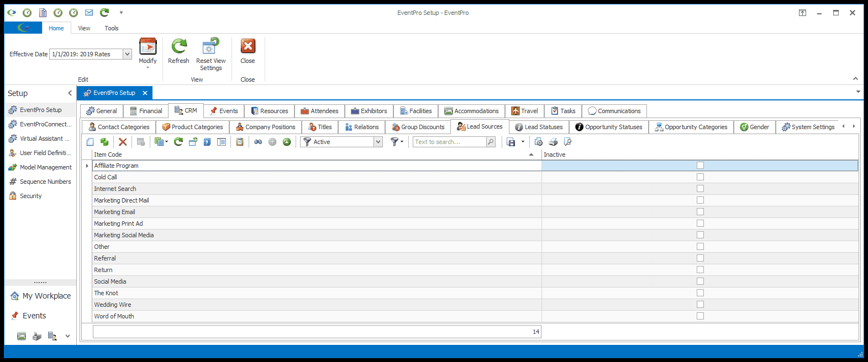Image resolution: width=868 pixels, height=362 pixels.
Task: Click green refresh arrow in quick access bar
Action: point(104,12)
